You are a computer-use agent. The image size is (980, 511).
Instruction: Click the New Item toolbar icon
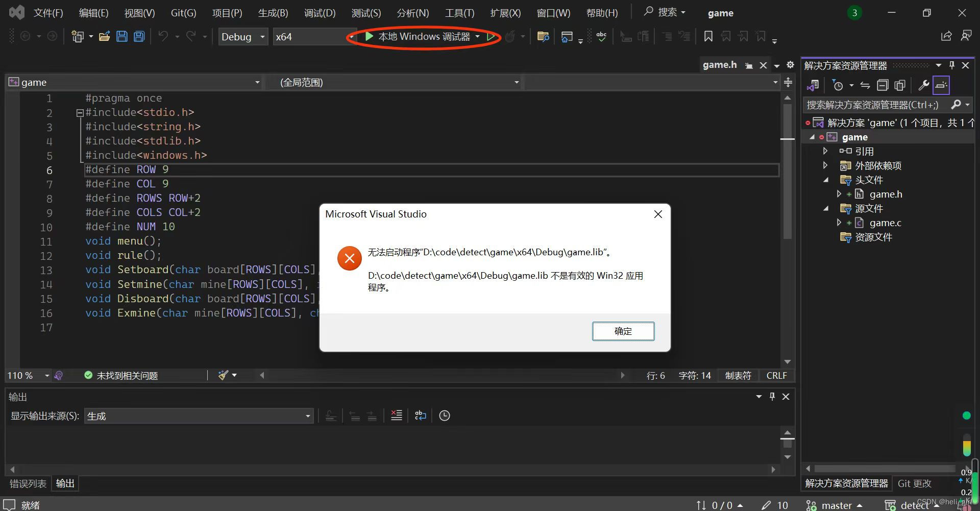tap(78, 36)
